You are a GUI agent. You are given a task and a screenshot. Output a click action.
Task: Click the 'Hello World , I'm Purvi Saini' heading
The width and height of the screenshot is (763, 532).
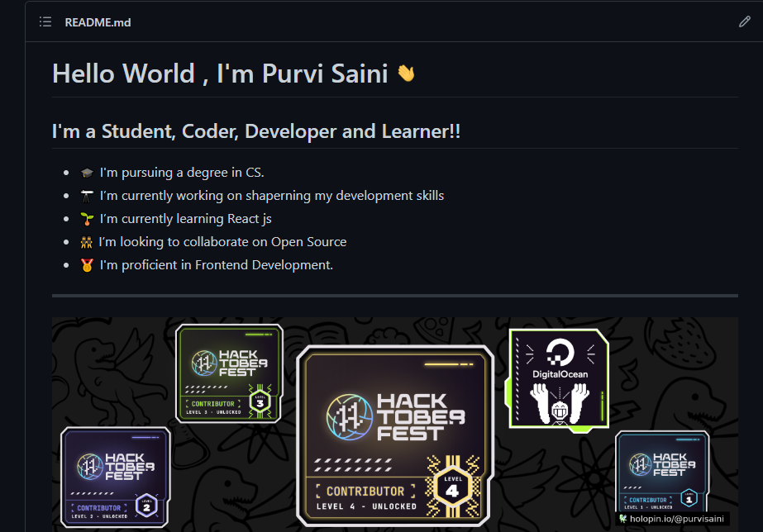pyautogui.click(x=220, y=74)
